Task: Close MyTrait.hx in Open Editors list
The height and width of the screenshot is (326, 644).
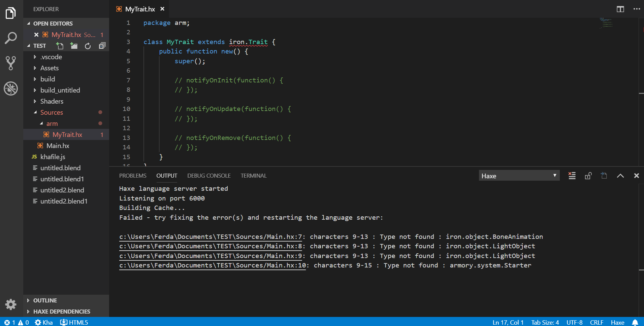Action: [x=36, y=35]
